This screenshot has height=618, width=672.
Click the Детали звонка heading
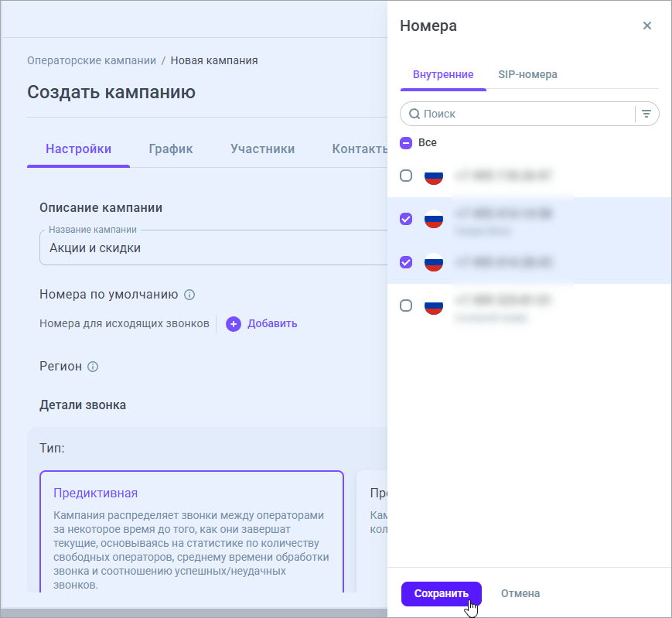coord(83,405)
